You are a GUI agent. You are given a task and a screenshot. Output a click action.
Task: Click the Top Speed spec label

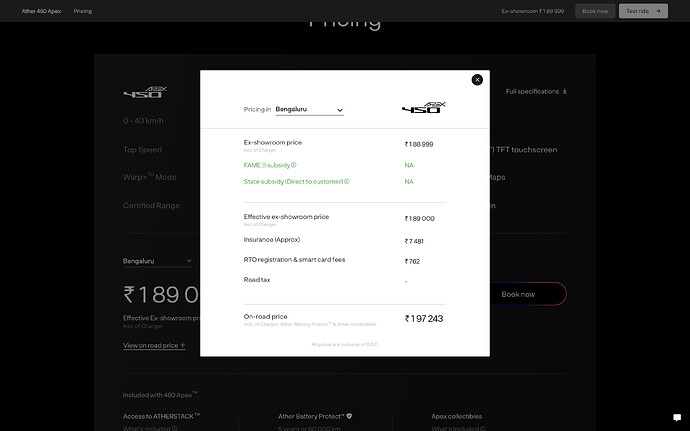[143, 150]
